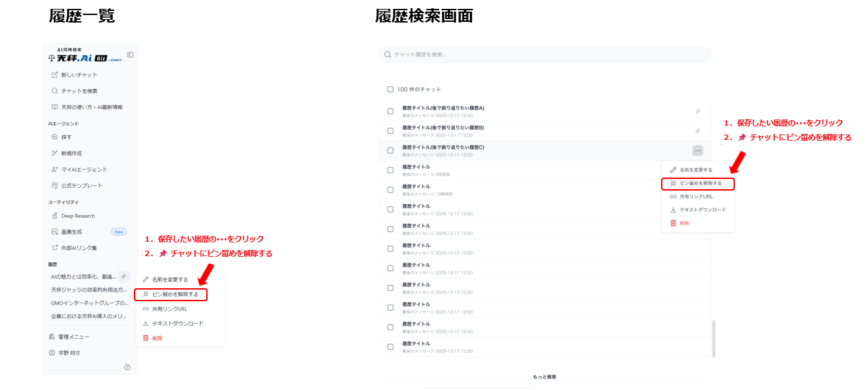The width and height of the screenshot is (868, 390).
Task: Open history item AIの魅力とは効率化、創造...
Action: pyautogui.click(x=84, y=277)
